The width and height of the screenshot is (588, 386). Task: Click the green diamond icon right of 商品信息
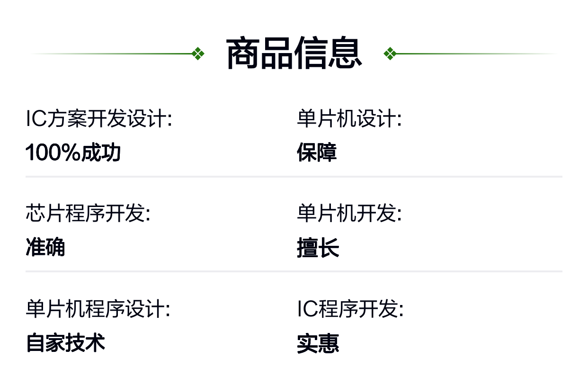coord(390,54)
